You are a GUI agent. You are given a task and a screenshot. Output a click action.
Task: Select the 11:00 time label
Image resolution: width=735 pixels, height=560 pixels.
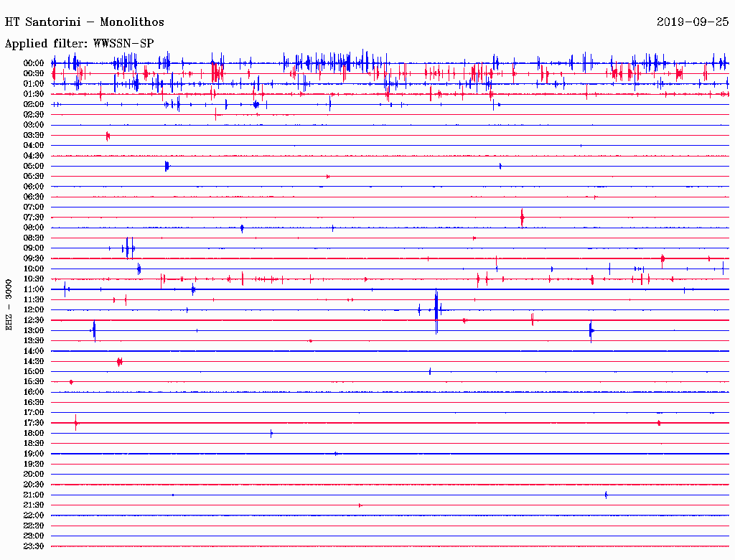(x=34, y=289)
